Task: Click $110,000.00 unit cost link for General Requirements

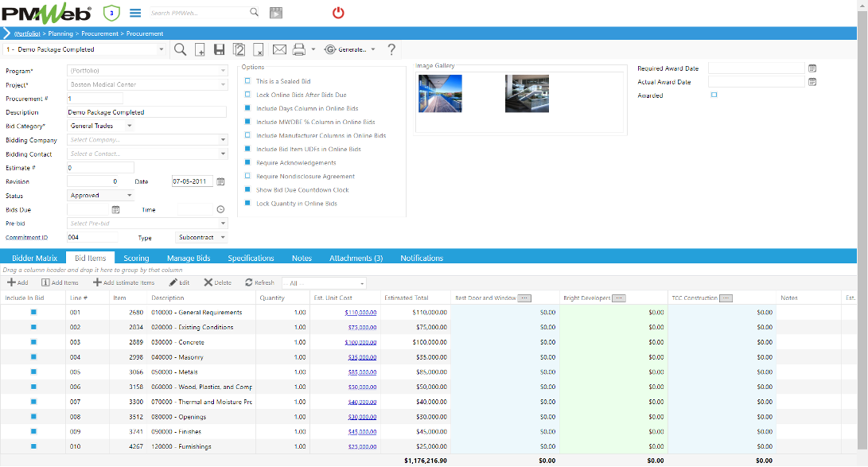Action: 360,313
